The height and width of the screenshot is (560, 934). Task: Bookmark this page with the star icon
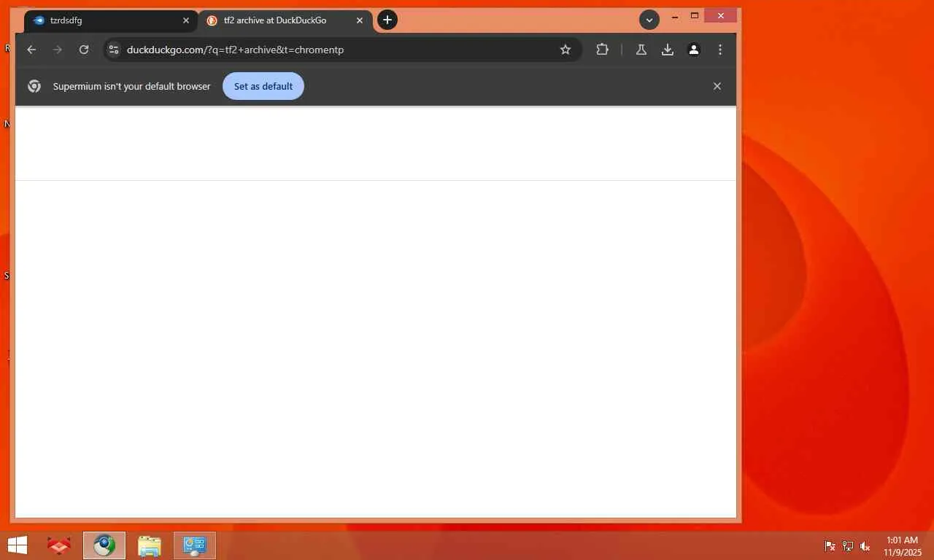(566, 50)
